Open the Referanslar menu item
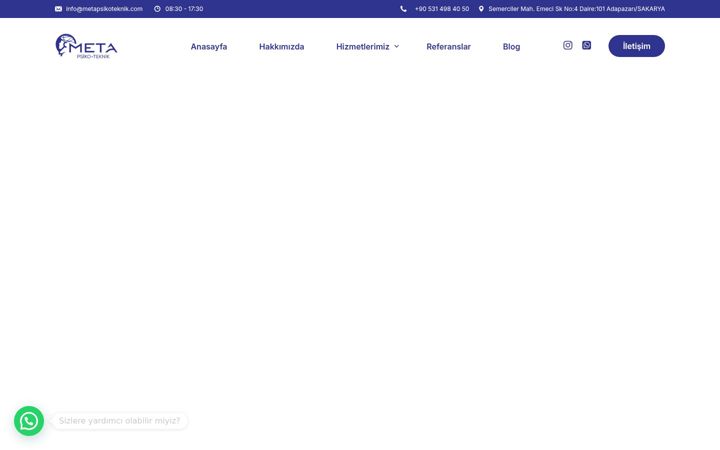This screenshot has width=720, height=450. [x=449, y=46]
